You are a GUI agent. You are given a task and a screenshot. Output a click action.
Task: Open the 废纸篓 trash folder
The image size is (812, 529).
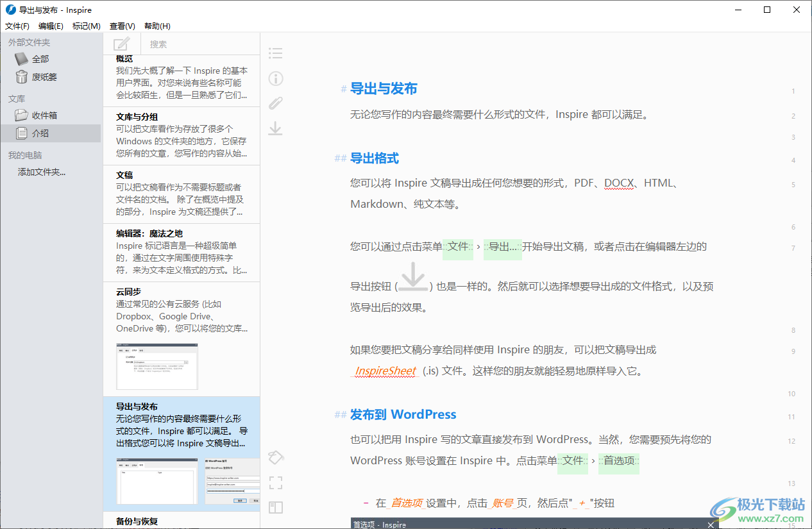tap(44, 77)
